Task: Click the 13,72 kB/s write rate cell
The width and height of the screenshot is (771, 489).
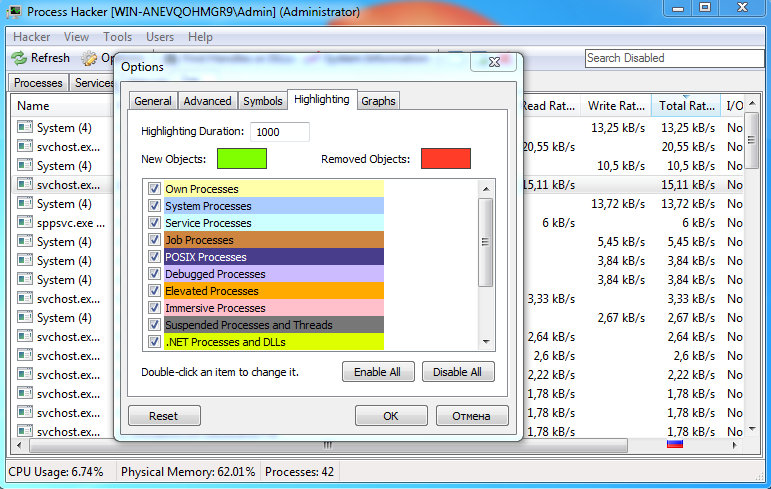Action: tap(618, 204)
